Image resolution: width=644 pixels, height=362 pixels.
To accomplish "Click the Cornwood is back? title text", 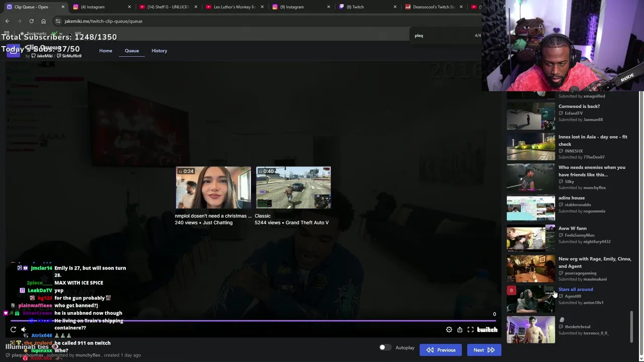I will coord(579,106).
